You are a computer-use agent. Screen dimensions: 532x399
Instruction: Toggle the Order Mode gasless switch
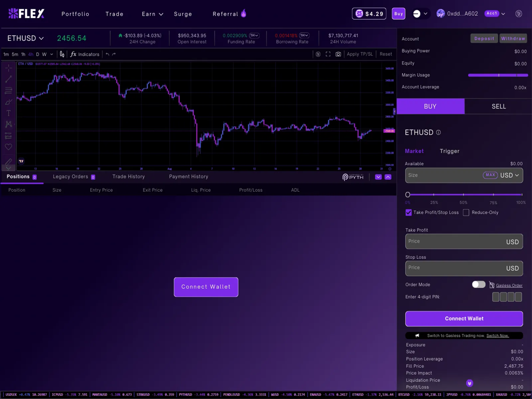(478, 285)
